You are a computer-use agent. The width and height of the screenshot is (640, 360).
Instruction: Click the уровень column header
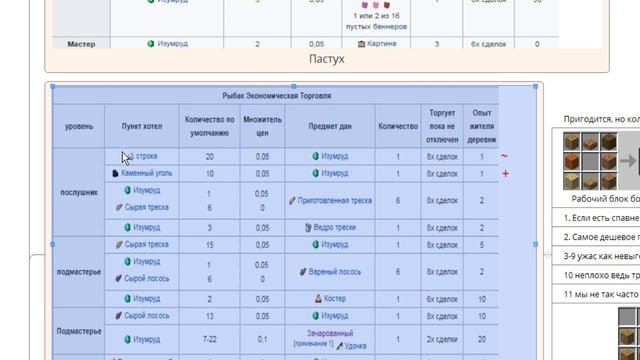[x=79, y=127]
